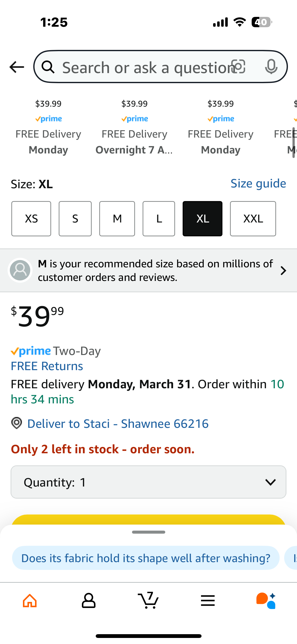Screen dimensions: 297x644
Task: Expand the recommended size M details chevron
Action: [283, 271]
